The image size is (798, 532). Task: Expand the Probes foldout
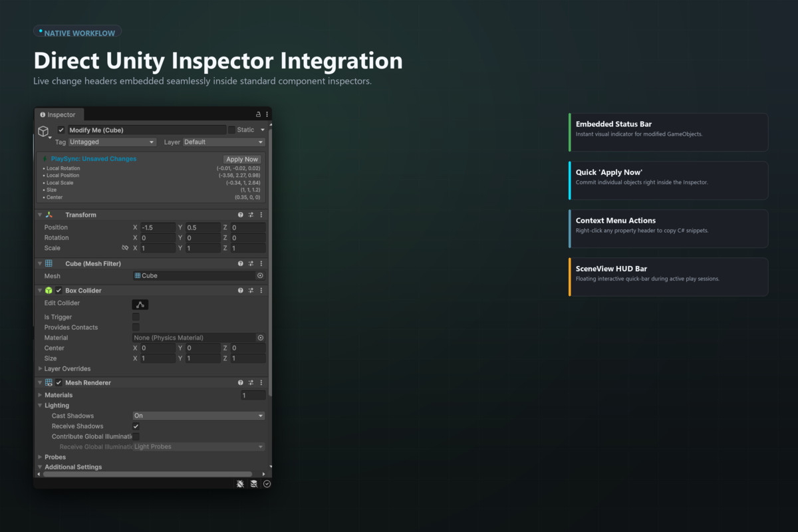[x=40, y=458]
